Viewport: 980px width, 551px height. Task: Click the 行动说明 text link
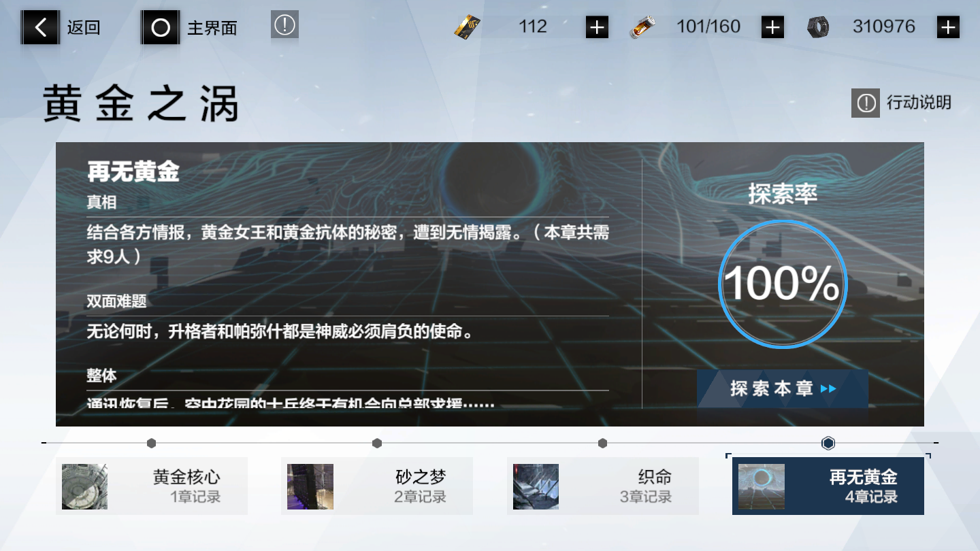(x=919, y=103)
